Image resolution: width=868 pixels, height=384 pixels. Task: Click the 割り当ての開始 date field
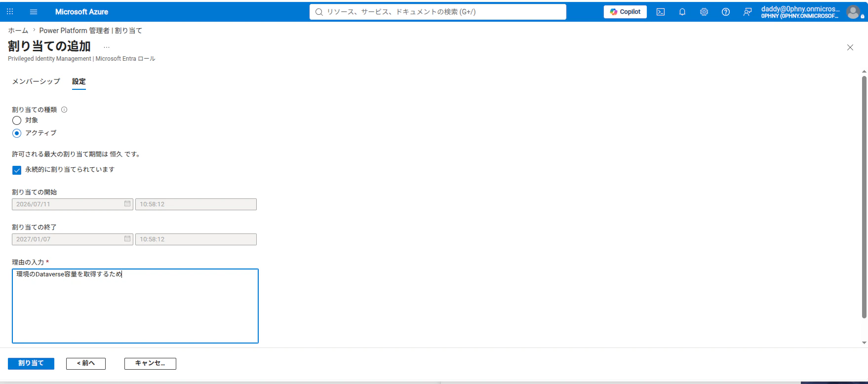pyautogui.click(x=73, y=204)
